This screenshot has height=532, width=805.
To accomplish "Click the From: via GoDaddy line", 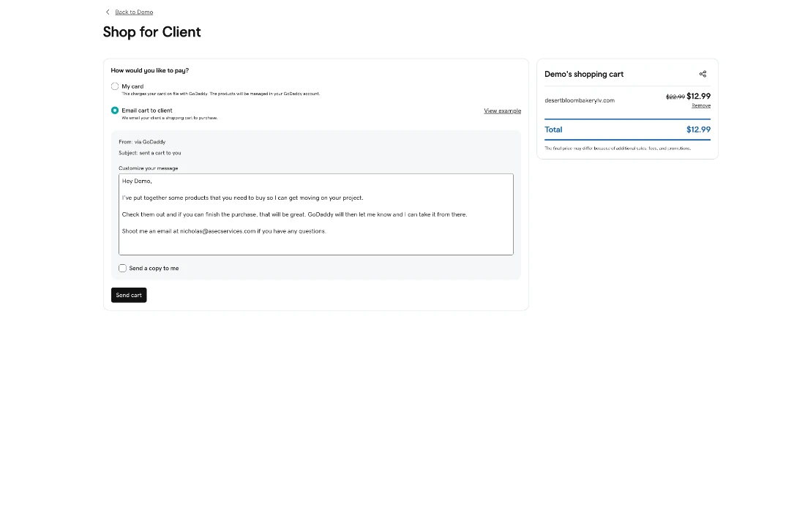I will click(x=142, y=142).
